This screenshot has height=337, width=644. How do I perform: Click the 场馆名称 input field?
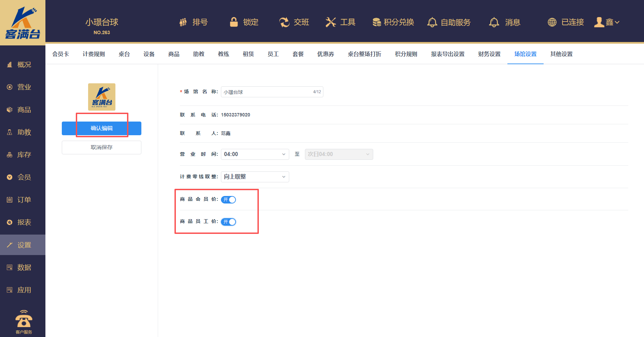(x=266, y=92)
